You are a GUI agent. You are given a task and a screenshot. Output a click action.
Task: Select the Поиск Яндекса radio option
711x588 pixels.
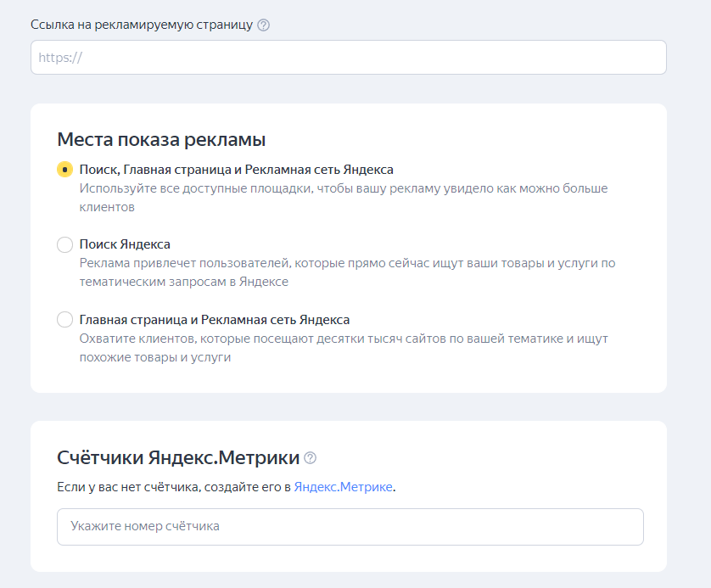pyautogui.click(x=64, y=244)
